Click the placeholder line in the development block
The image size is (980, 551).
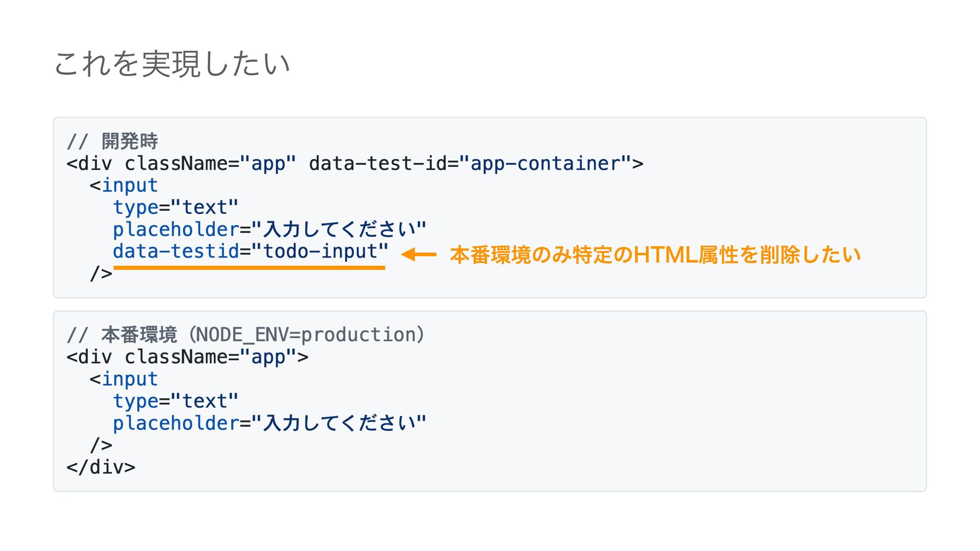(x=269, y=230)
